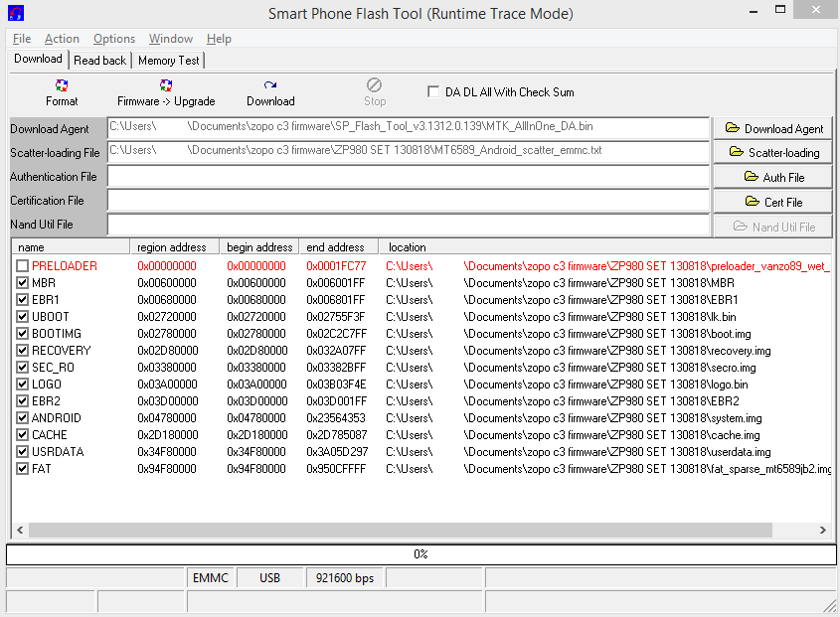Select the PRELOADER row name

click(x=65, y=265)
